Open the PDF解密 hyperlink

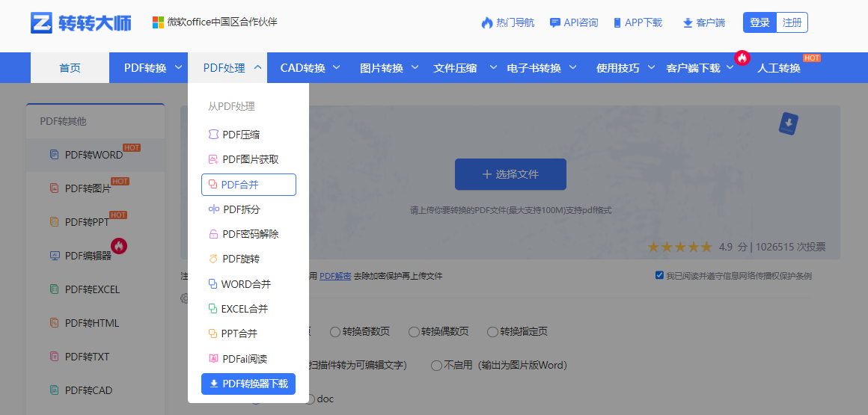coord(335,276)
